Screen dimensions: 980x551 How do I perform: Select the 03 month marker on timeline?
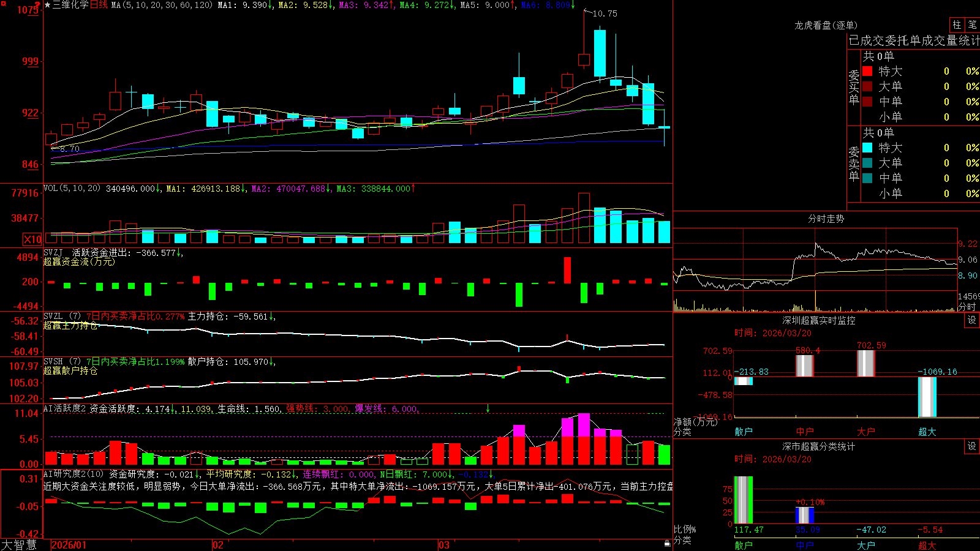pyautogui.click(x=444, y=545)
